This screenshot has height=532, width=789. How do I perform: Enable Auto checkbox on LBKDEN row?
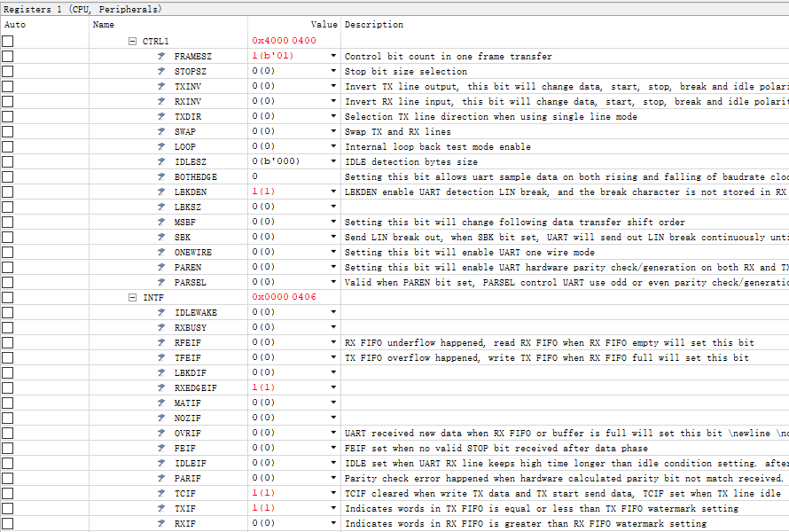(x=8, y=192)
